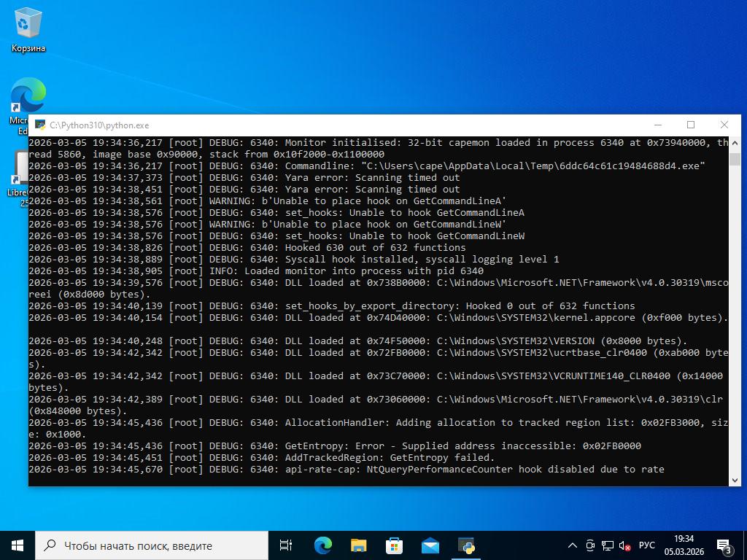The width and height of the screenshot is (747, 560).
Task: Click the Python icon in console title bar
Action: 39,125
